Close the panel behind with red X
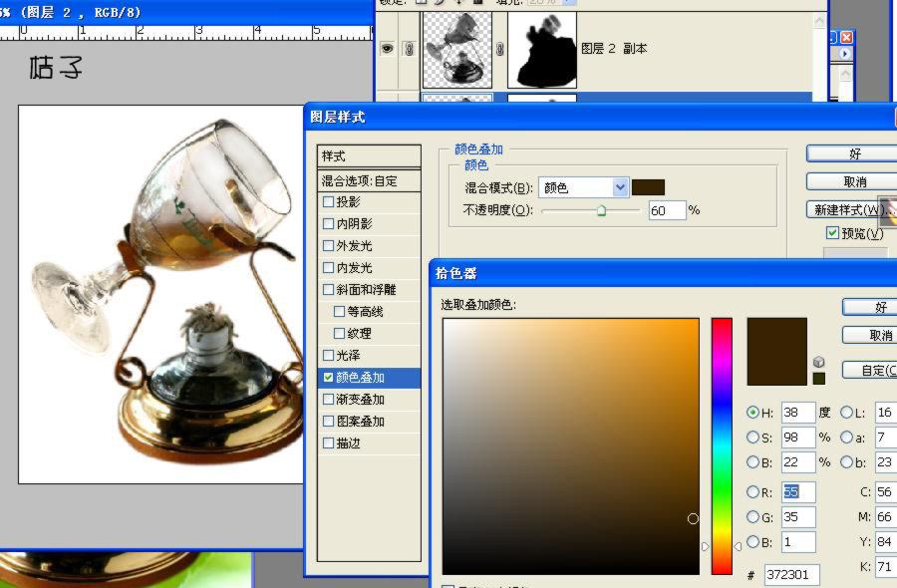 point(846,38)
